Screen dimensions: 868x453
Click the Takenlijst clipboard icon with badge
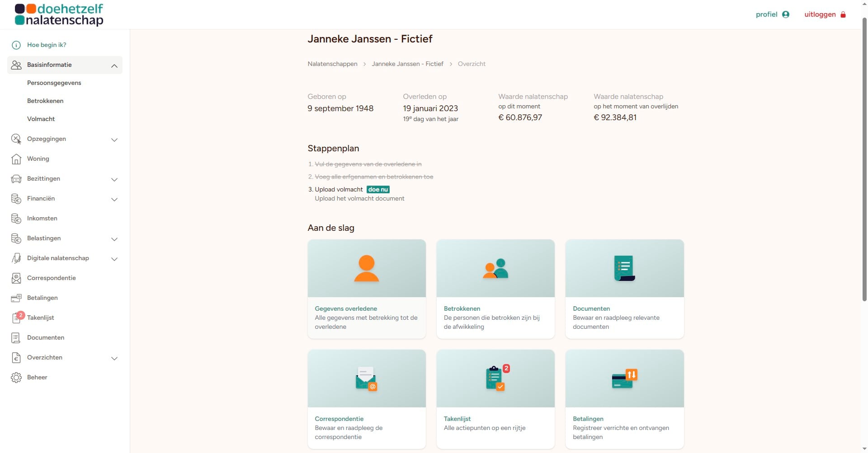point(17,317)
